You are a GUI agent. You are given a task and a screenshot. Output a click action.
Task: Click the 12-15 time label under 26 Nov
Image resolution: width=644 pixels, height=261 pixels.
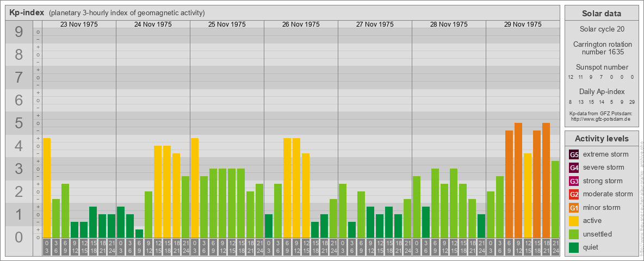(x=305, y=247)
